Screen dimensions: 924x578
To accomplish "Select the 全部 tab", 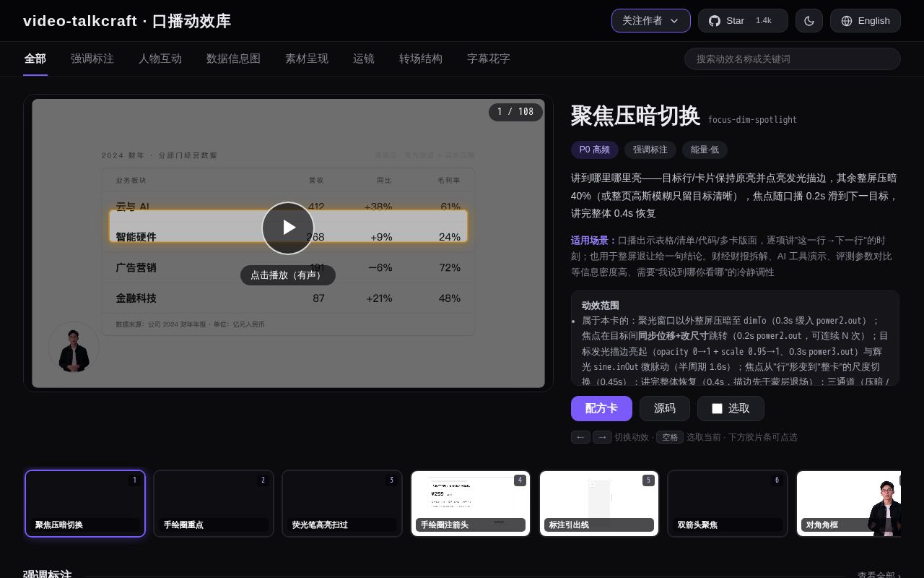I will click(35, 59).
